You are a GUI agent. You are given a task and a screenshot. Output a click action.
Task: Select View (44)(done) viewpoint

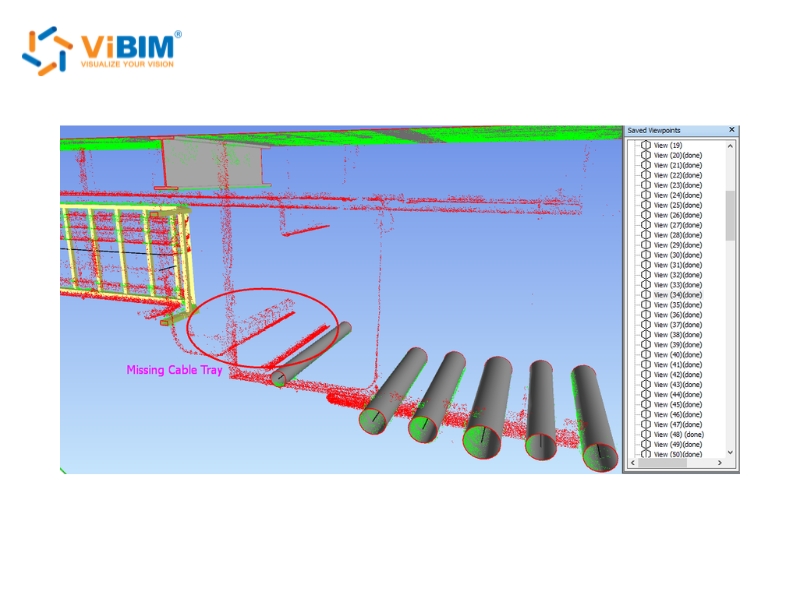click(x=678, y=394)
